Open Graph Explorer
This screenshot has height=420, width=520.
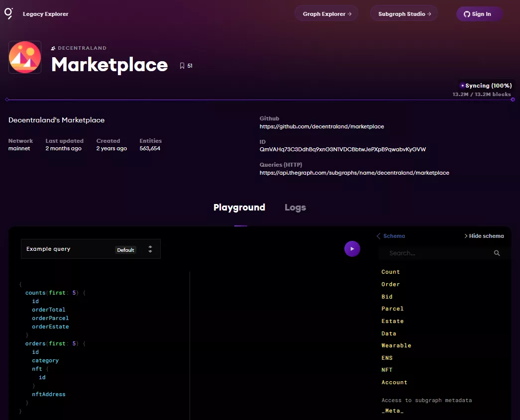tap(327, 14)
